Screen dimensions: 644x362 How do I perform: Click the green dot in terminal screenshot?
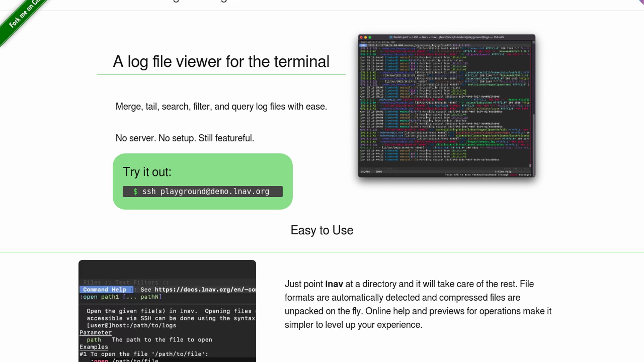[370, 37]
